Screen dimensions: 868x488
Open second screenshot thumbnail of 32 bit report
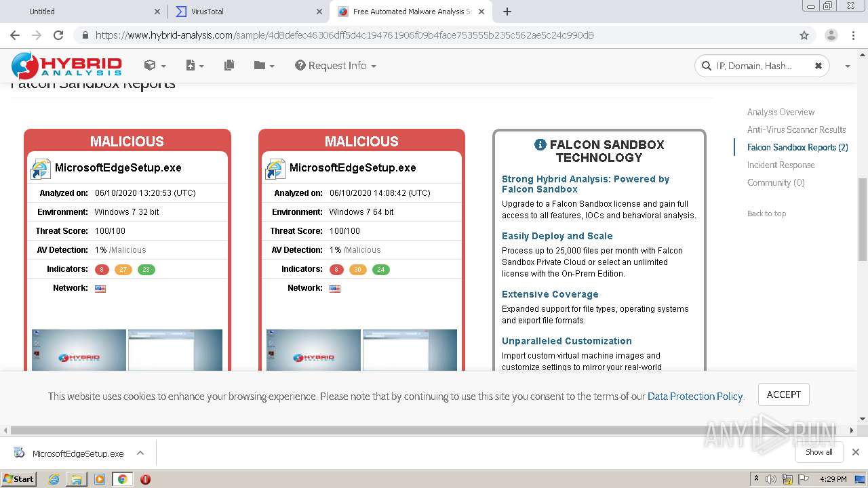click(175, 350)
